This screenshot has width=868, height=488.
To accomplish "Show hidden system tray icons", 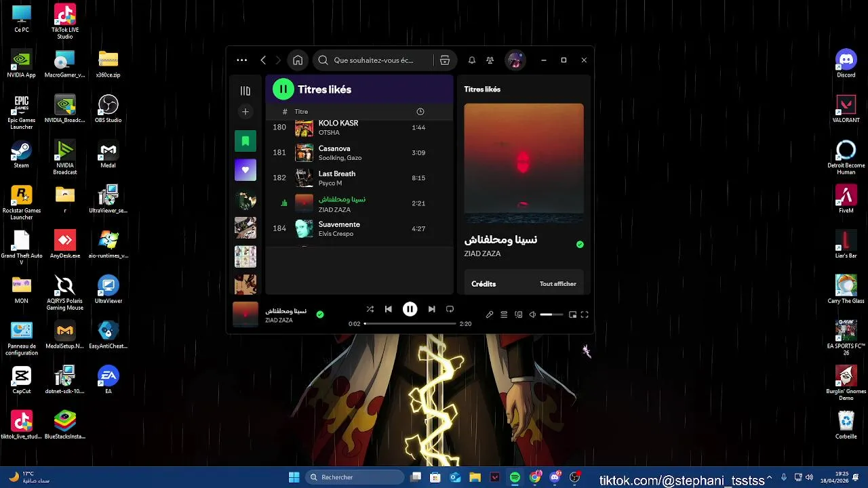I will (769, 477).
